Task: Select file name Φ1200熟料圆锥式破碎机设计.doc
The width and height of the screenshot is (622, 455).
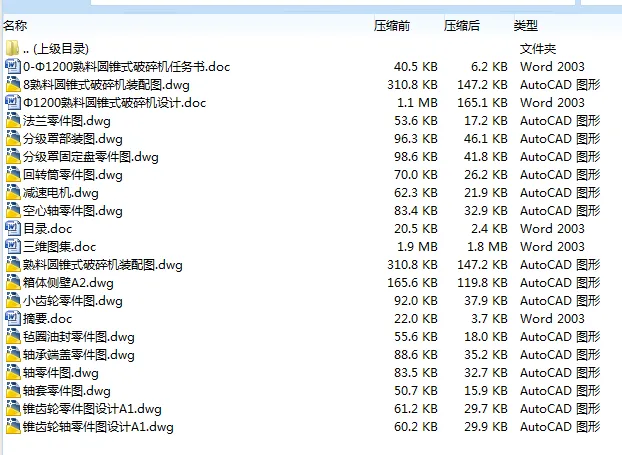Action: 115,103
